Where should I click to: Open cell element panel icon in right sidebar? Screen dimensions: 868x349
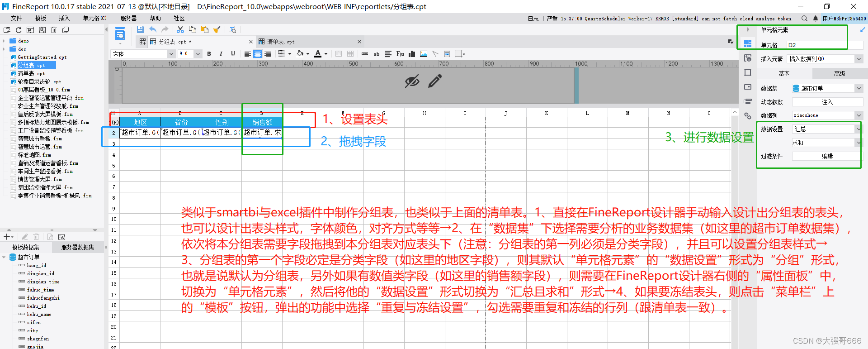pos(748,43)
